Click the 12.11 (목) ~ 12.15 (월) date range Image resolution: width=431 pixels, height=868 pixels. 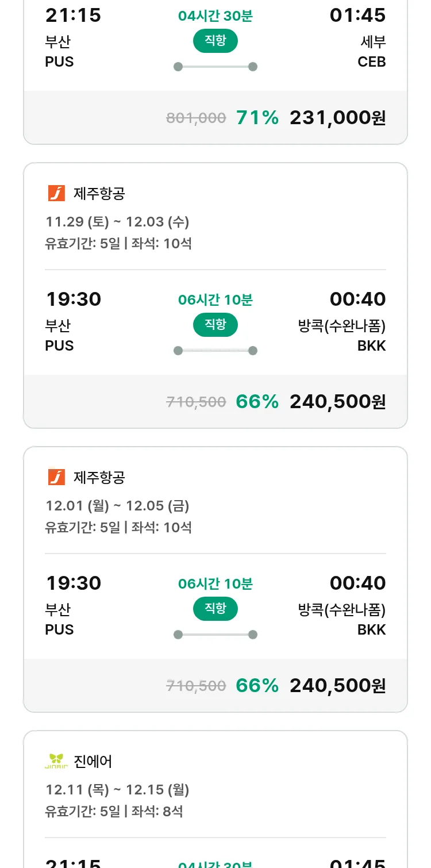(117, 790)
